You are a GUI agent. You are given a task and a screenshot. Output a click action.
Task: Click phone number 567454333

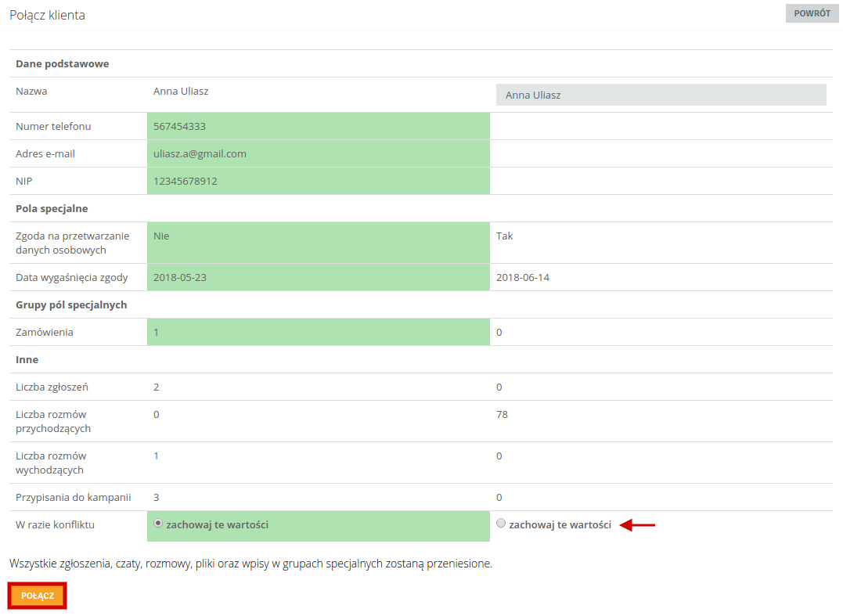tap(179, 126)
